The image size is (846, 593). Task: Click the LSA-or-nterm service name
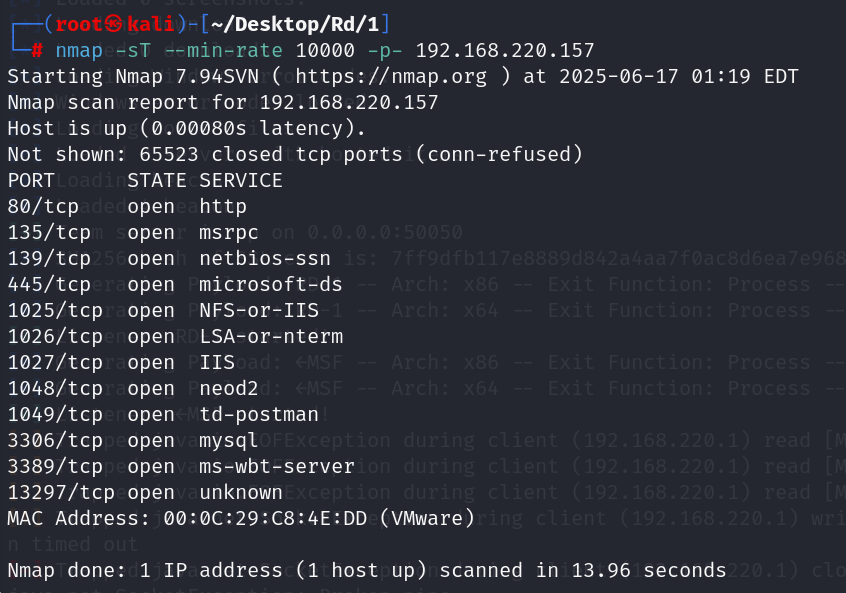pyautogui.click(x=270, y=337)
